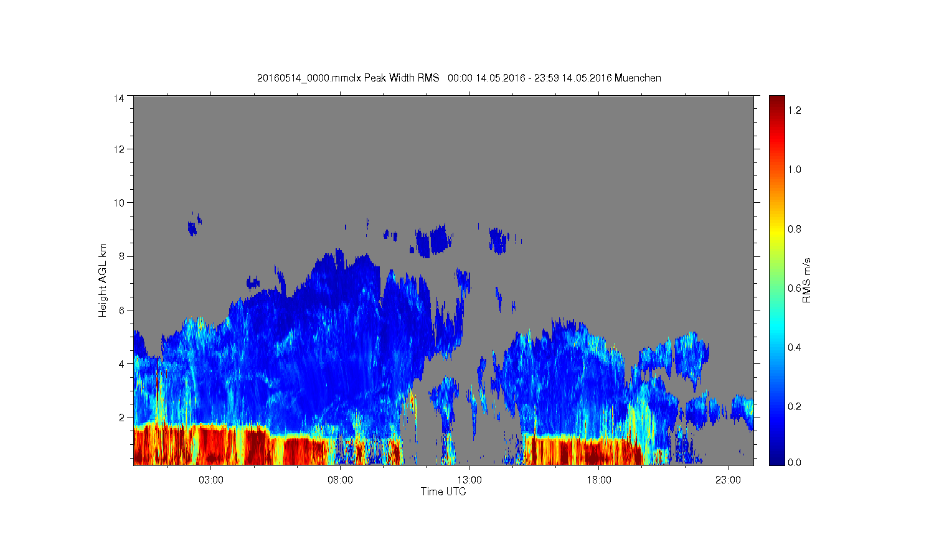Click the colorbar value 1.0
Image resolution: width=934 pixels, height=560 pixels.
point(795,169)
